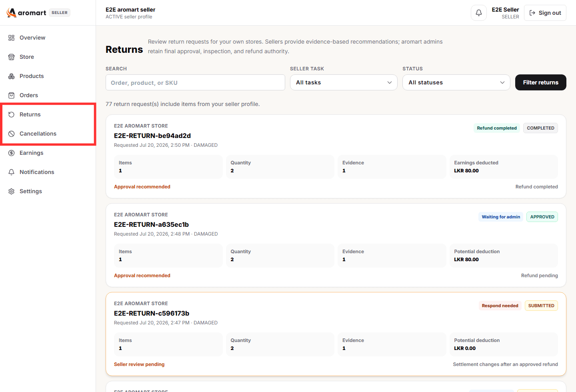Go to Overview in sidebar
The image size is (576, 392).
pyautogui.click(x=48, y=38)
